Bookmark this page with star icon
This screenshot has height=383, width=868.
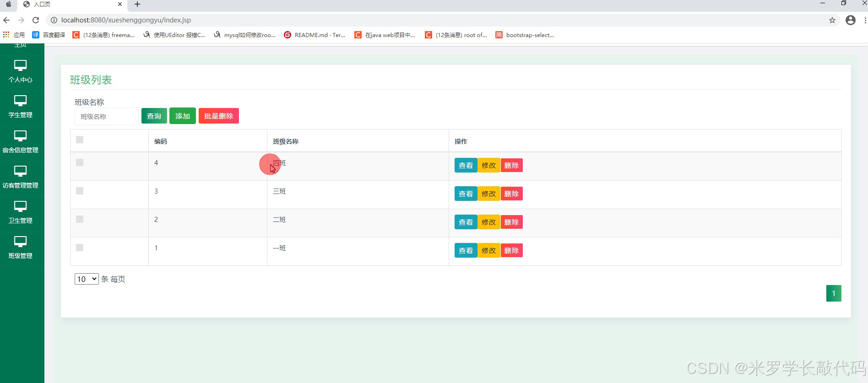click(832, 20)
